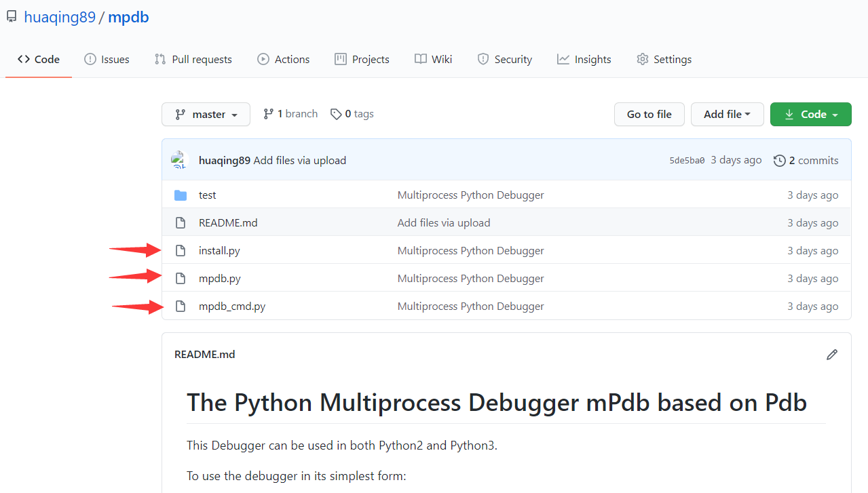Image resolution: width=868 pixels, height=493 pixels.
Task: Click the repository icon beside huaqing89
Action: click(x=12, y=17)
